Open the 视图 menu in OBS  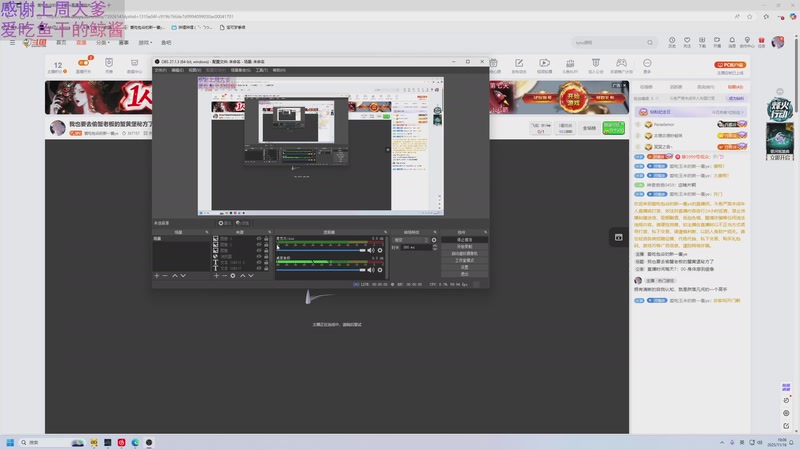(194, 70)
